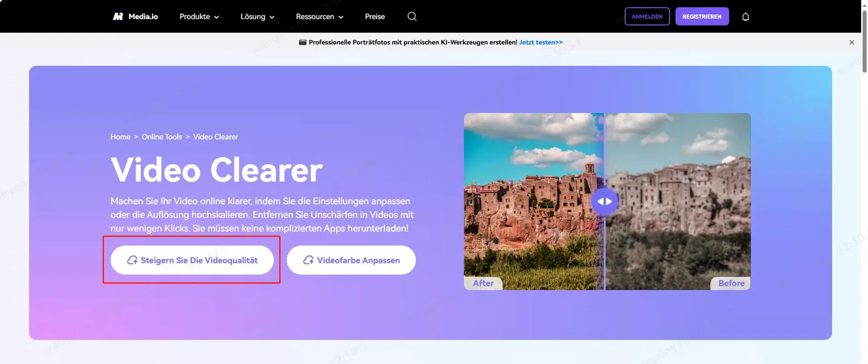Click the before/after comparison slider handle
Image resolution: width=868 pixels, height=364 pixels.
point(605,202)
